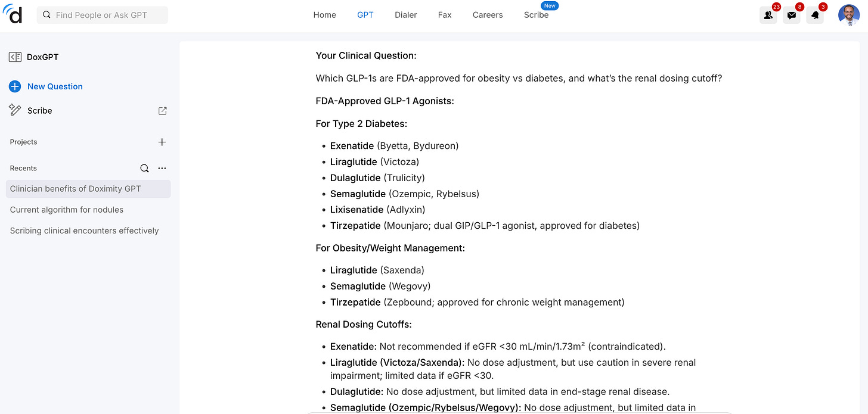Collapse sidebar using the DoxGPT panel icon
The width and height of the screenshot is (868, 414).
(15, 57)
